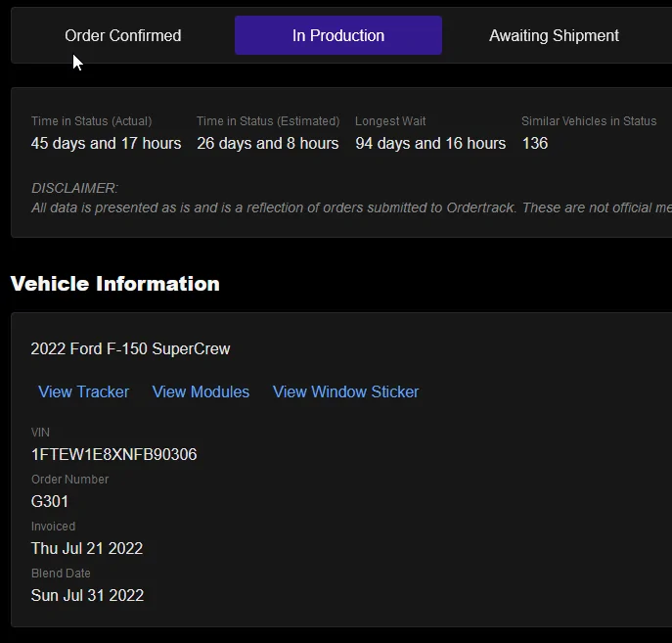Screen dimensions: 672x643
Task: Click the order number G301
Action: coord(50,501)
